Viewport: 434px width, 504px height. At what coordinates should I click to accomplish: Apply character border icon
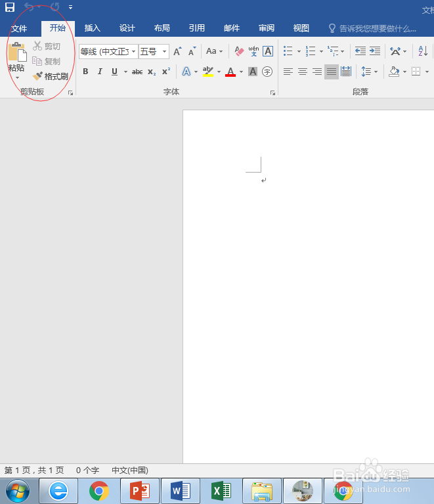[268, 51]
